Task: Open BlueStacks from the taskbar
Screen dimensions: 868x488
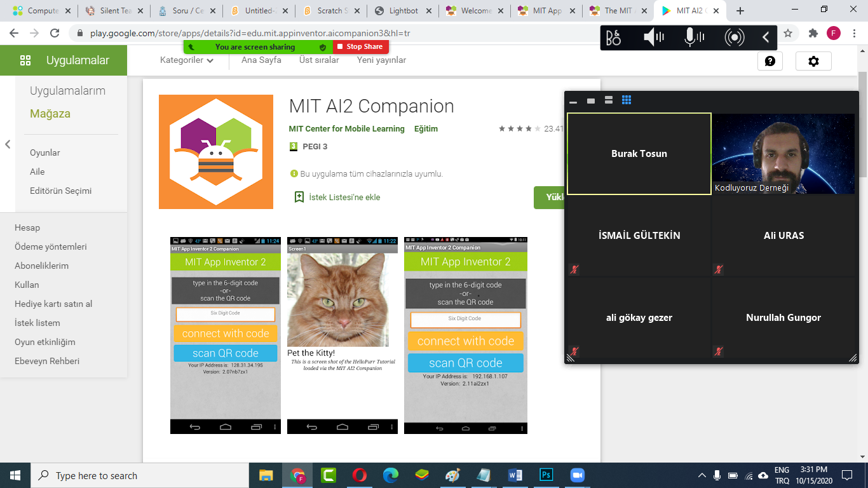Action: 422,475
